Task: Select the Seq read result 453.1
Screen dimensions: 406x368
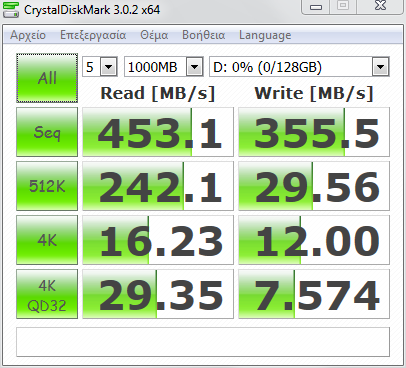Action: point(158,132)
